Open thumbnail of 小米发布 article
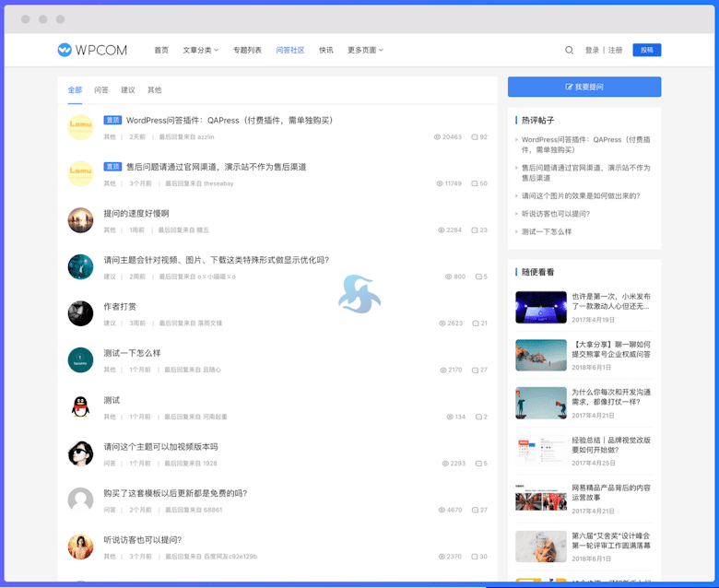719x588 pixels. (x=541, y=308)
